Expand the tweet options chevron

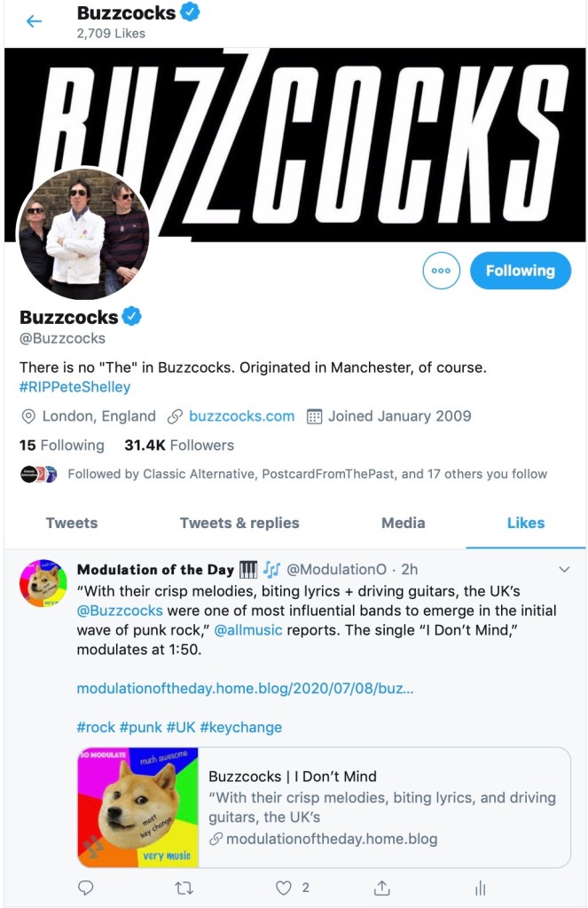click(x=564, y=569)
